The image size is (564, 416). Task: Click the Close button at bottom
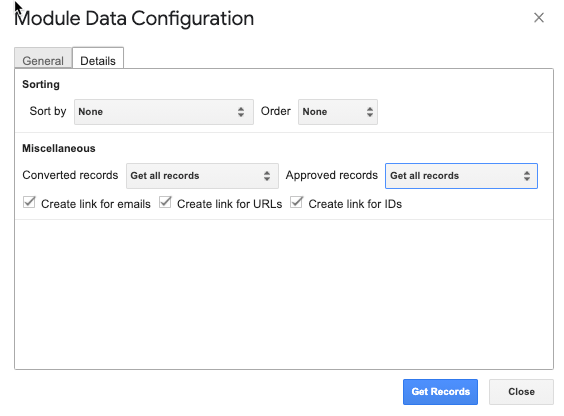521,392
